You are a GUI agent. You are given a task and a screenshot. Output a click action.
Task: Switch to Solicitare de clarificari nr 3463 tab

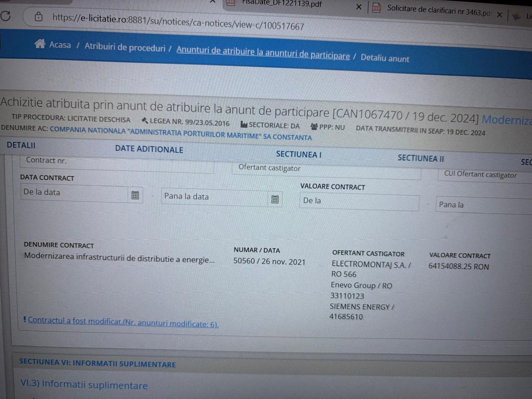[x=438, y=10]
